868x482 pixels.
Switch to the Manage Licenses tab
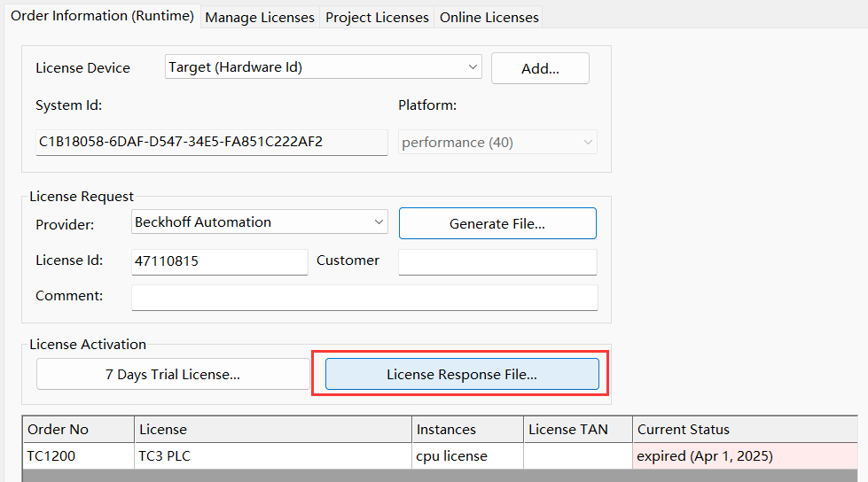pyautogui.click(x=260, y=18)
